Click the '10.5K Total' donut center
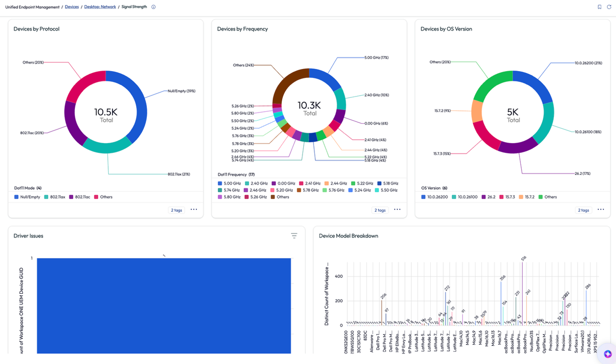Screen dimensions: 616x364 pos(106,115)
